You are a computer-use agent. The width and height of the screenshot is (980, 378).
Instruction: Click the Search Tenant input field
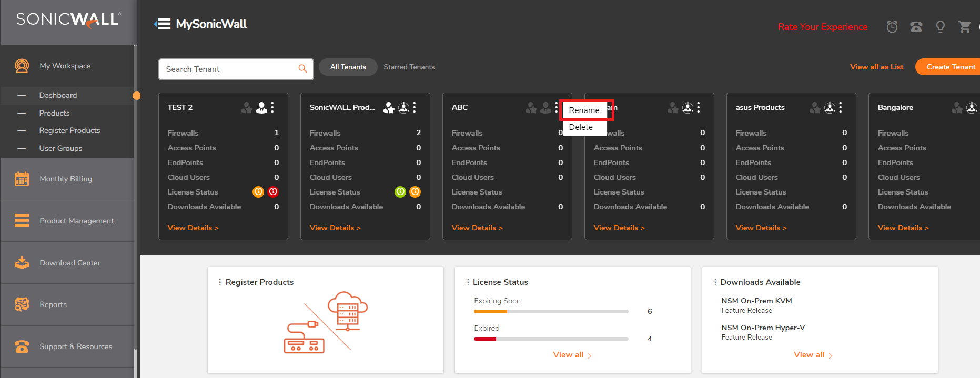229,69
